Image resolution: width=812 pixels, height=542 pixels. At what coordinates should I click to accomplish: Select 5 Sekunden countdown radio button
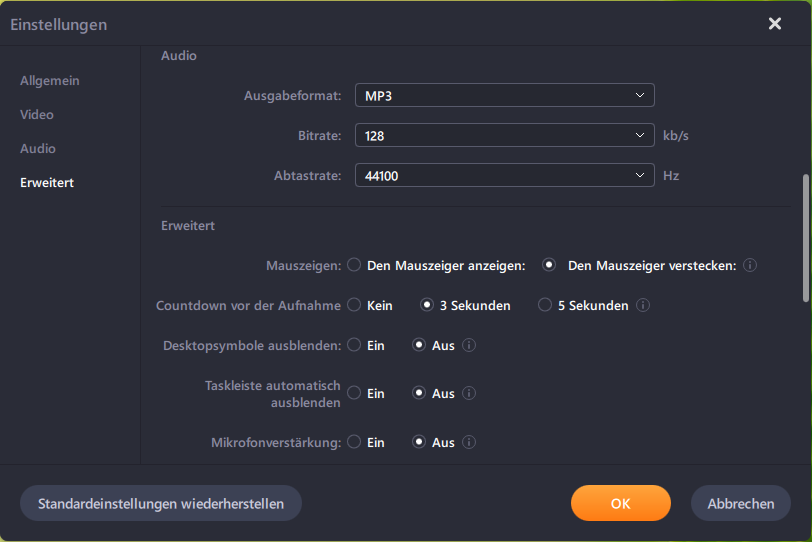click(545, 306)
